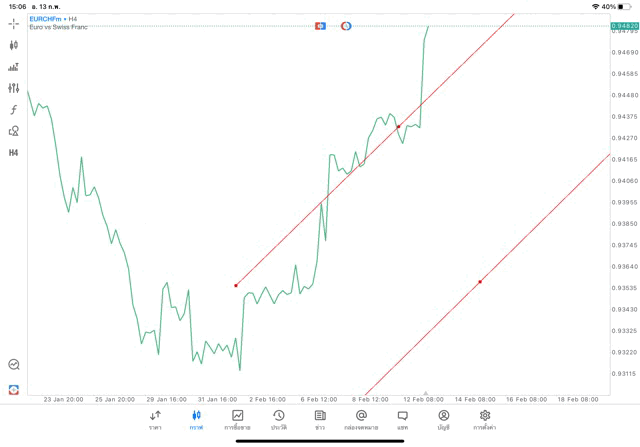
Task: Open the candlestick chart type selector
Action: pyautogui.click(x=13, y=45)
